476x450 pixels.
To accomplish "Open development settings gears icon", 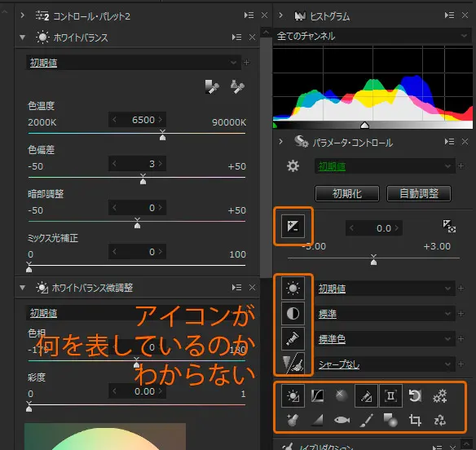I will [439, 395].
